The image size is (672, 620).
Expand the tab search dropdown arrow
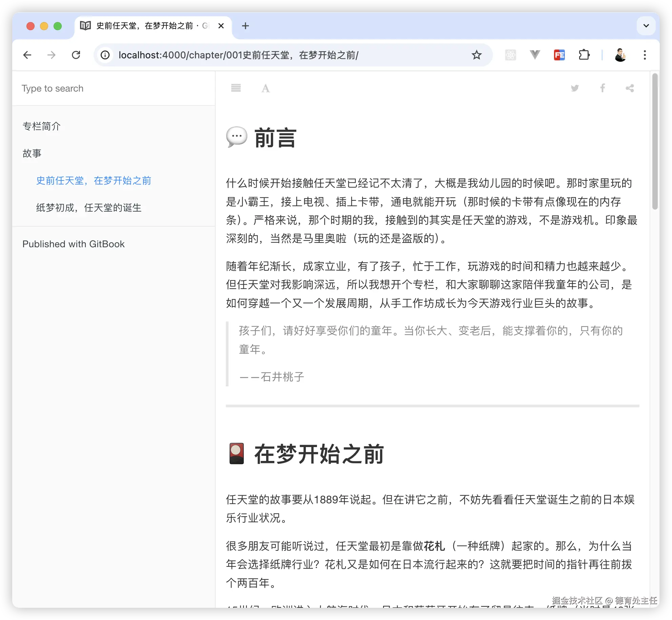point(646,26)
